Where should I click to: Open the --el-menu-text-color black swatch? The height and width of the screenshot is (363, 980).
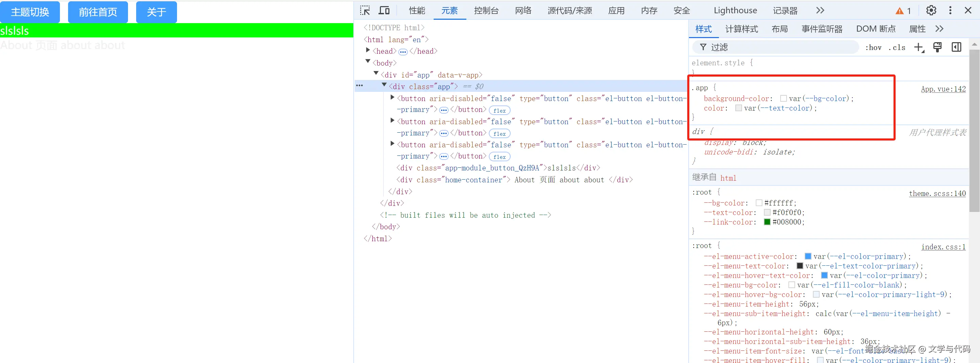[x=800, y=266]
